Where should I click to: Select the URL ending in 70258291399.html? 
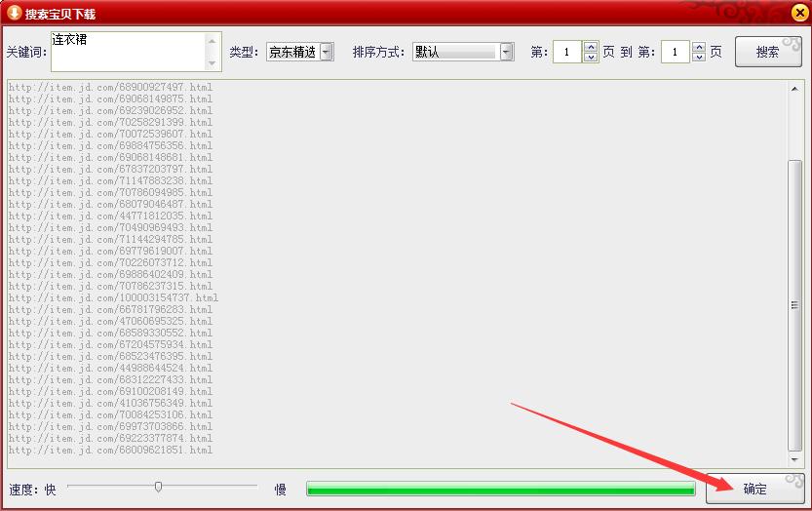(110, 122)
